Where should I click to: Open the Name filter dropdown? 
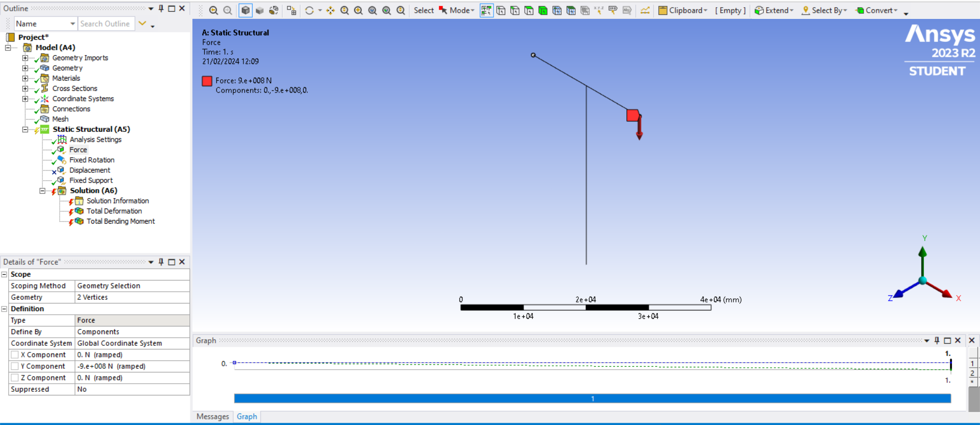(x=72, y=24)
